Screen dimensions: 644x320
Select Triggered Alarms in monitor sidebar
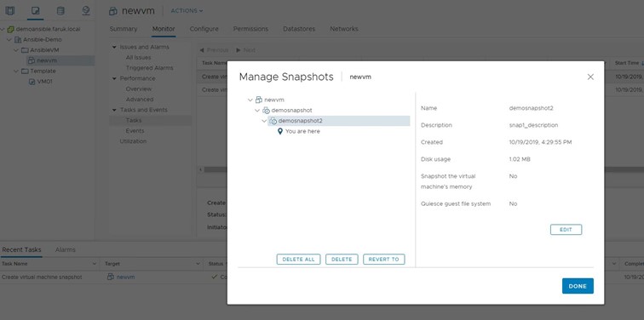[150, 68]
